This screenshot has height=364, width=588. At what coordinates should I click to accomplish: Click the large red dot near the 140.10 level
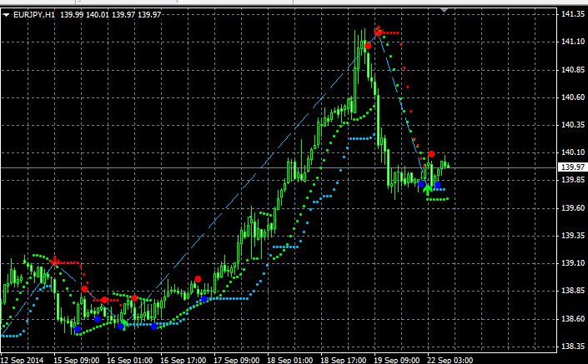431,154
